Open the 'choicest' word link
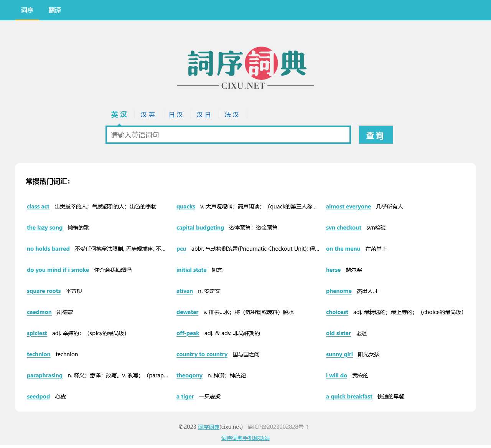Screen dimensions: 491x448 (x=337, y=312)
